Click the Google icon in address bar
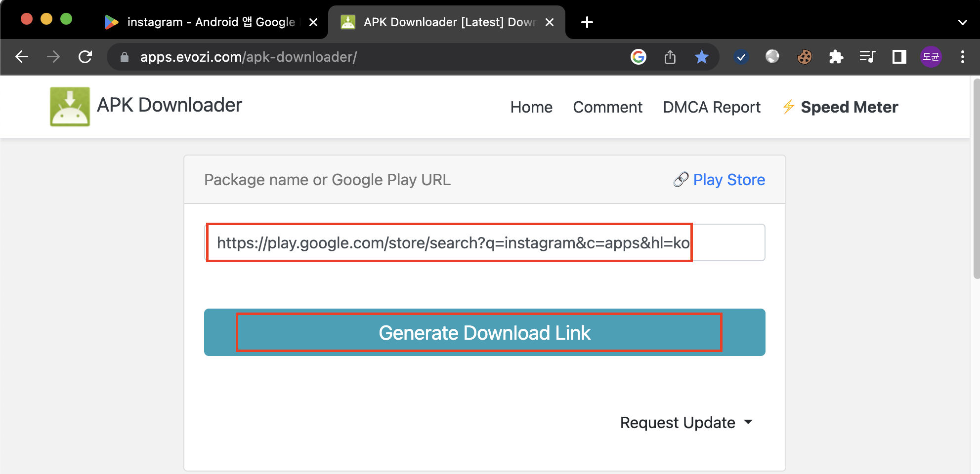Image resolution: width=980 pixels, height=474 pixels. 639,57
